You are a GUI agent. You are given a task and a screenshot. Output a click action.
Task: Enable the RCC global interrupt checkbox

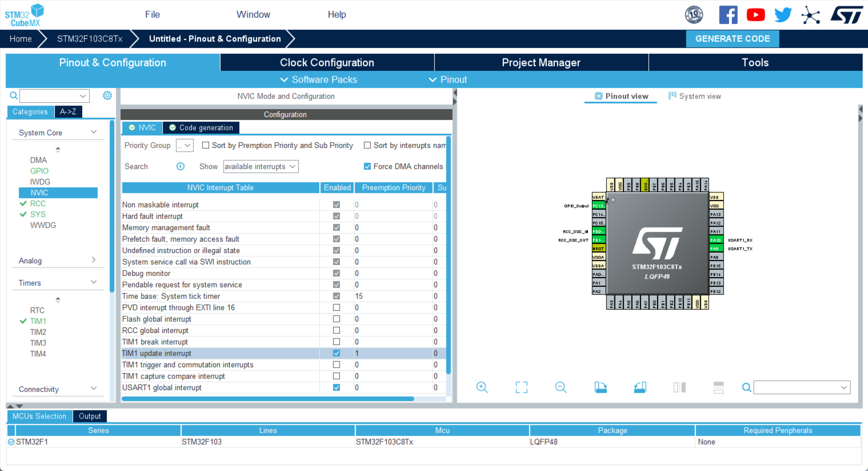coord(337,330)
